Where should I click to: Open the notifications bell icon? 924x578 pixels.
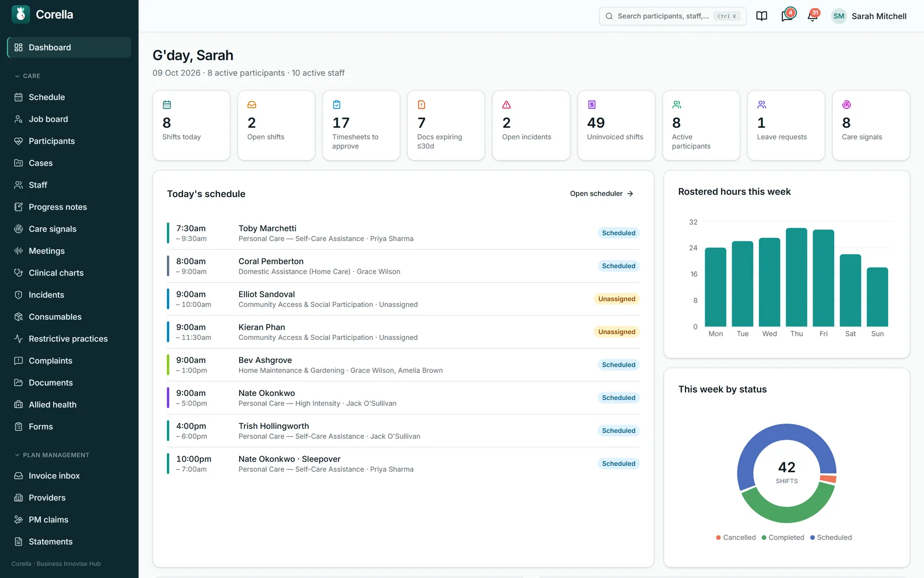813,16
